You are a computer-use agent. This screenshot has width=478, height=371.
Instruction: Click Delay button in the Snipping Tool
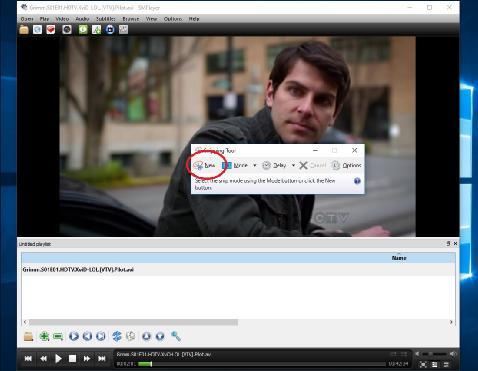274,165
